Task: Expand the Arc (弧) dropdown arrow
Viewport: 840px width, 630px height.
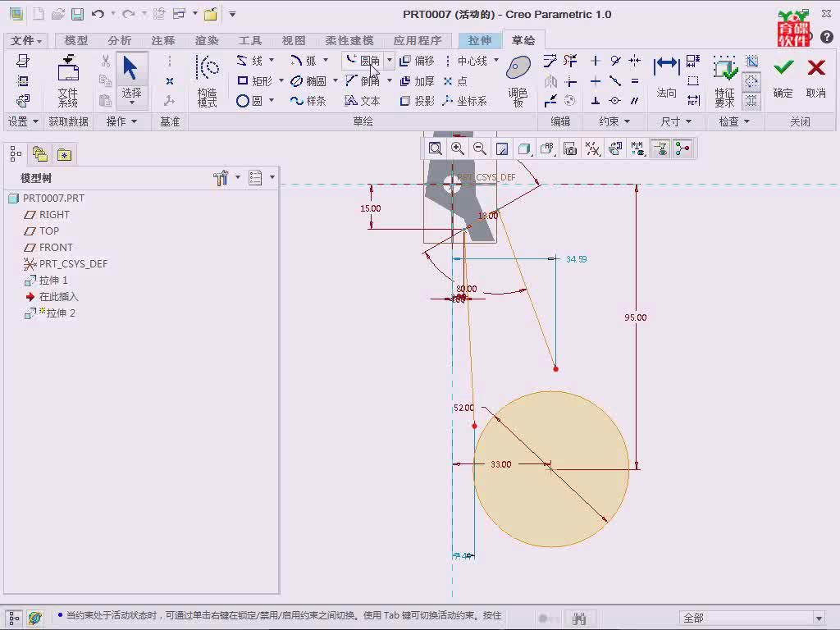Action: (326, 60)
